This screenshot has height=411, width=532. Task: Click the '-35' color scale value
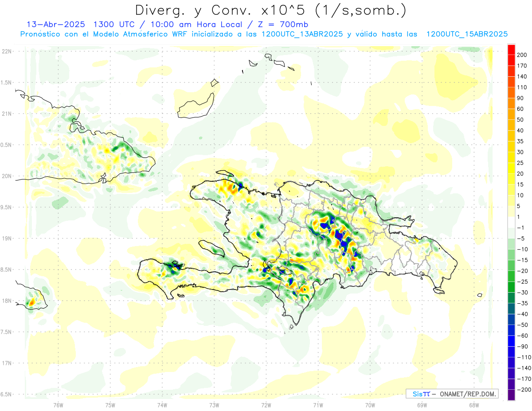click(523, 303)
